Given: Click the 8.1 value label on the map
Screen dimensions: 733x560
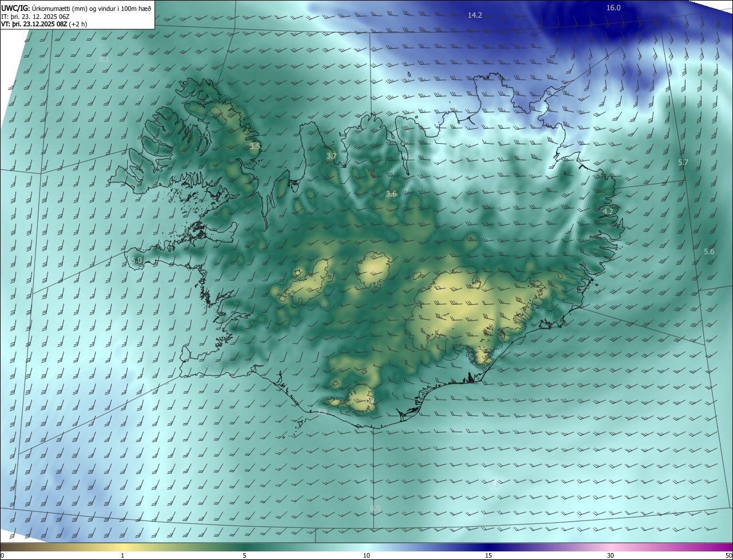Looking at the screenshot, I should pos(104,60).
